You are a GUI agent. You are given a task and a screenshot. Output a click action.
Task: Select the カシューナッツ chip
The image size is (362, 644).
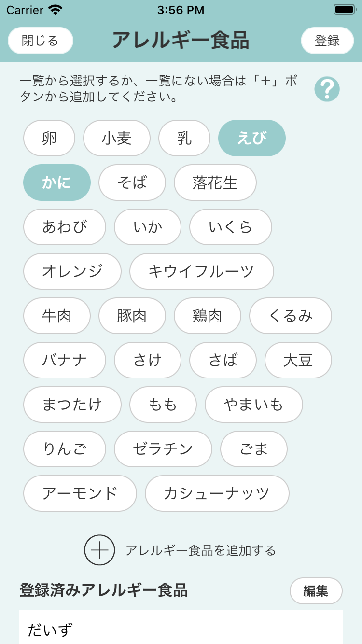point(217,493)
